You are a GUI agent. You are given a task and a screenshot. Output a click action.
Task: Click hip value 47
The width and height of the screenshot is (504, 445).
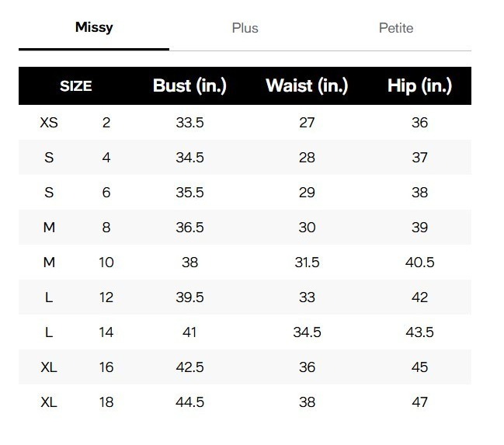(419, 402)
